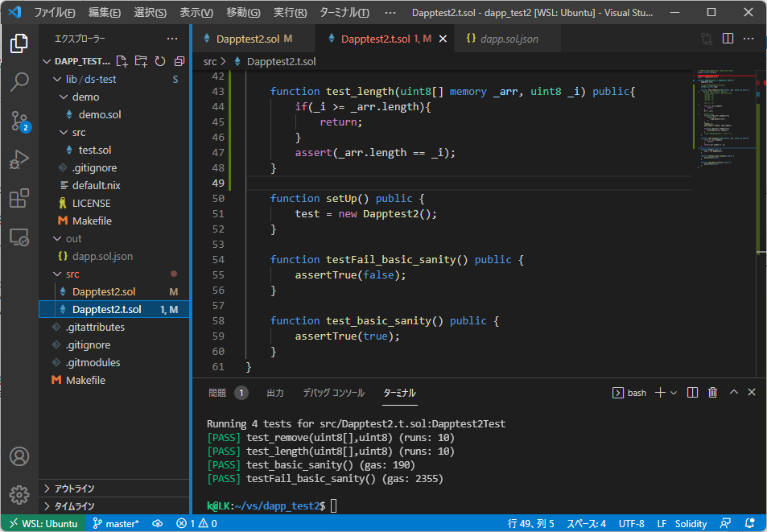Screen dimensions: 767x532
Task: Split the editor to the right
Action: click(728, 39)
